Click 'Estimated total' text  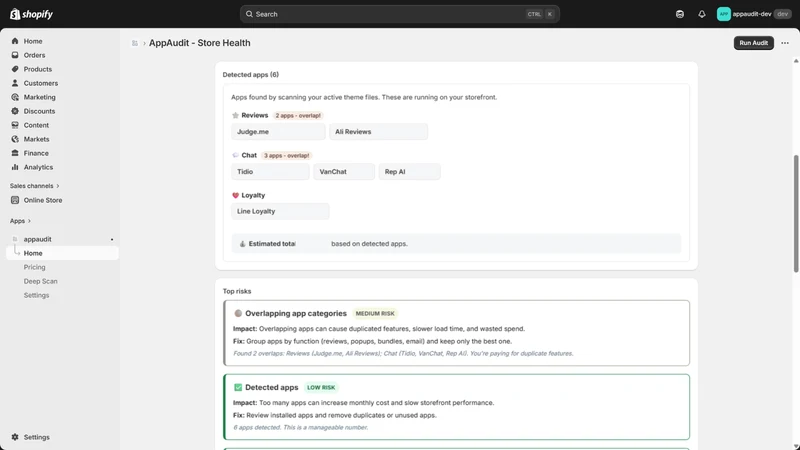pos(272,244)
